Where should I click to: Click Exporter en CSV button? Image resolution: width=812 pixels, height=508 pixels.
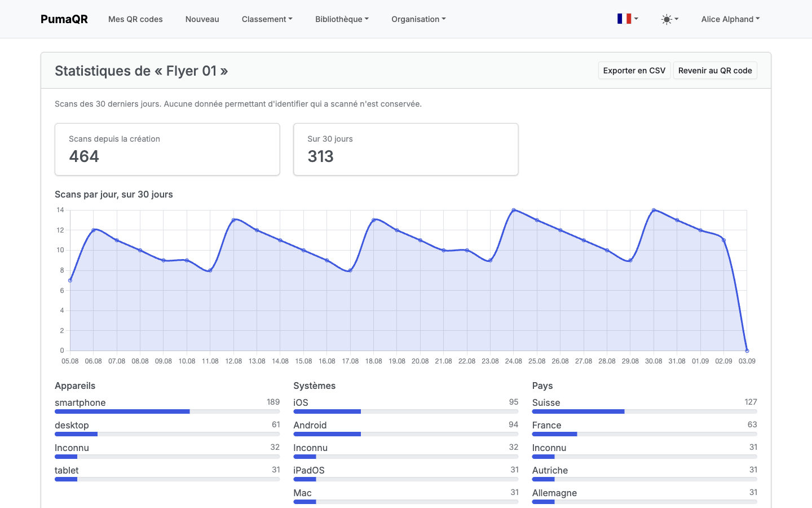tap(634, 71)
